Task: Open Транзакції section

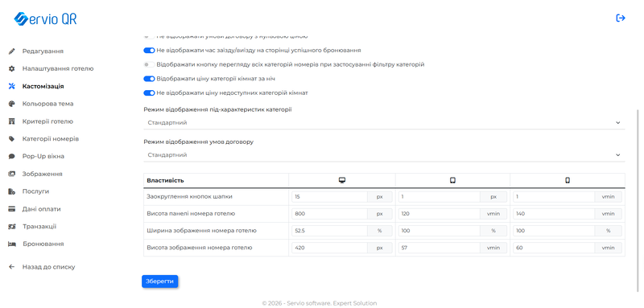Action: pyautogui.click(x=39, y=227)
